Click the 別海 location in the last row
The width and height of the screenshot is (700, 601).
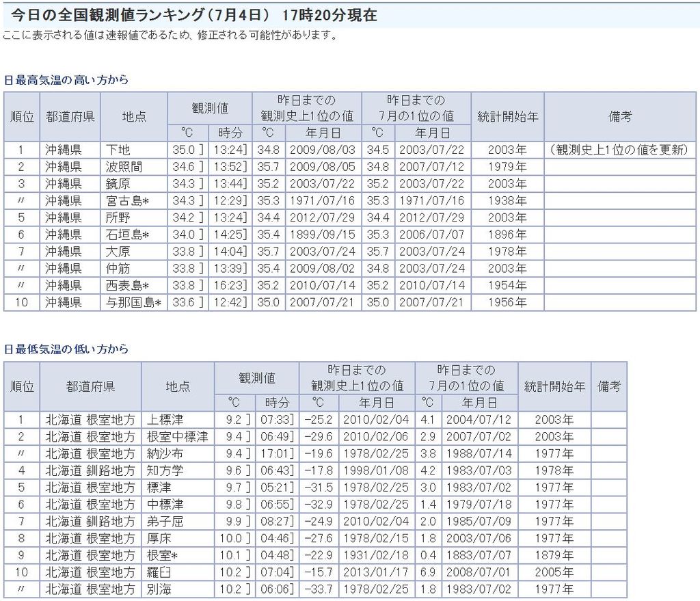159,589
